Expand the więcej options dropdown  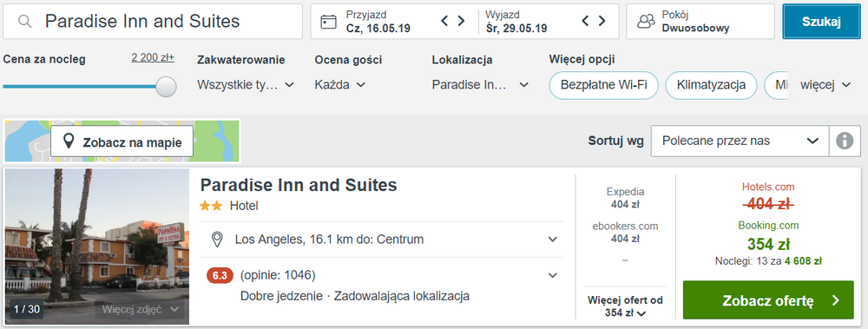click(826, 85)
